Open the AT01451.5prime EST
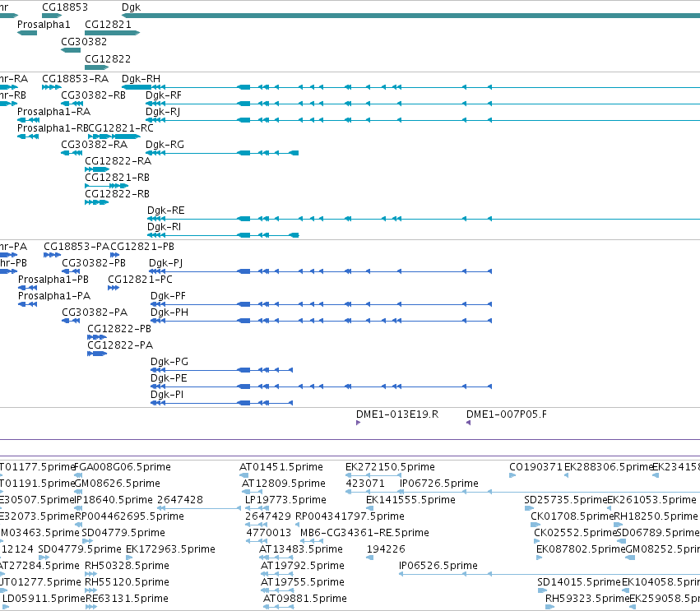Screen dimensions: 700x611 [281, 467]
